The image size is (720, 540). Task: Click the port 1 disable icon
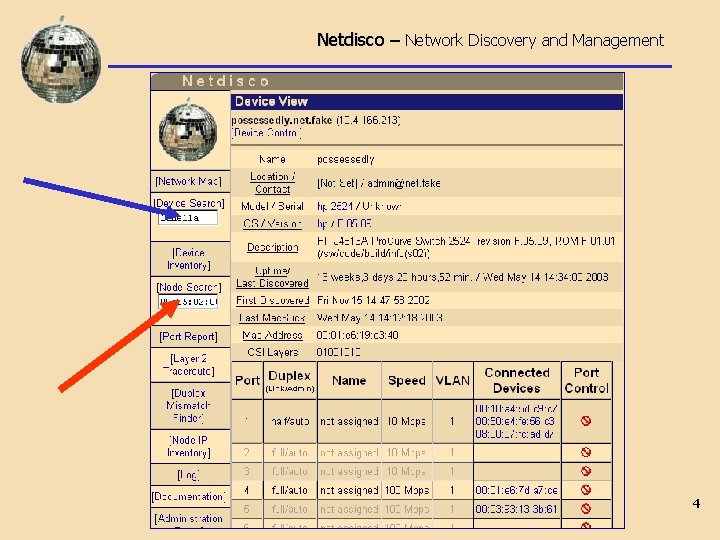pyautogui.click(x=586, y=421)
